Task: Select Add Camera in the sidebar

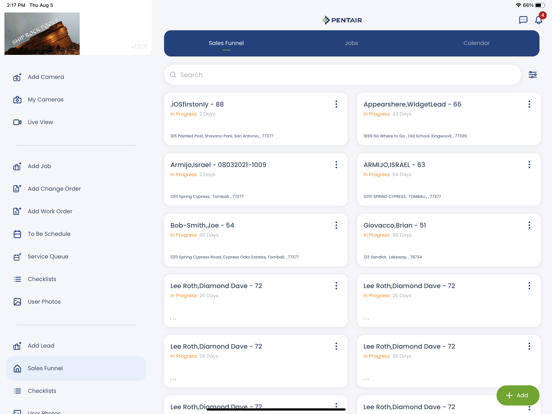Action: click(x=38, y=77)
